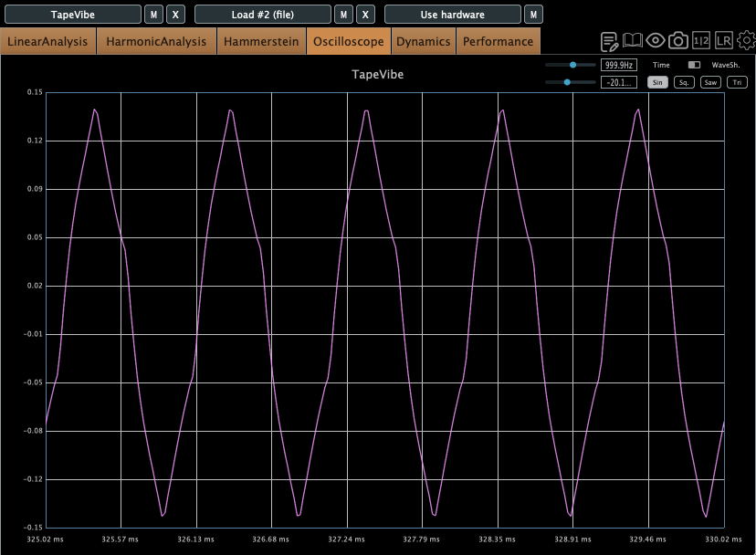Screen dimensions: 756x555
Task: Switch to the HarmonicAnalysis tab
Action: click(x=156, y=42)
